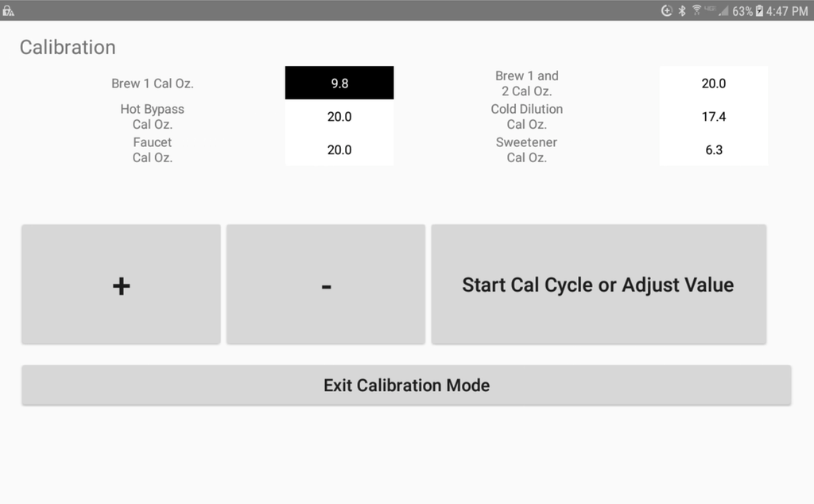
Task: Click the Calibration heading
Action: pos(68,47)
